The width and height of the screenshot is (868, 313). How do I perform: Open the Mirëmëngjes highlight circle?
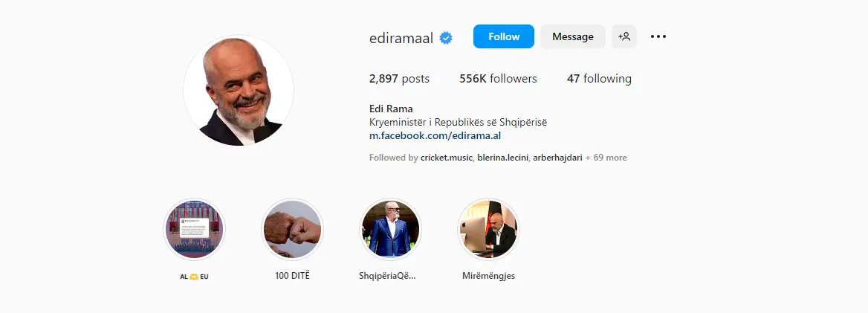(x=488, y=229)
